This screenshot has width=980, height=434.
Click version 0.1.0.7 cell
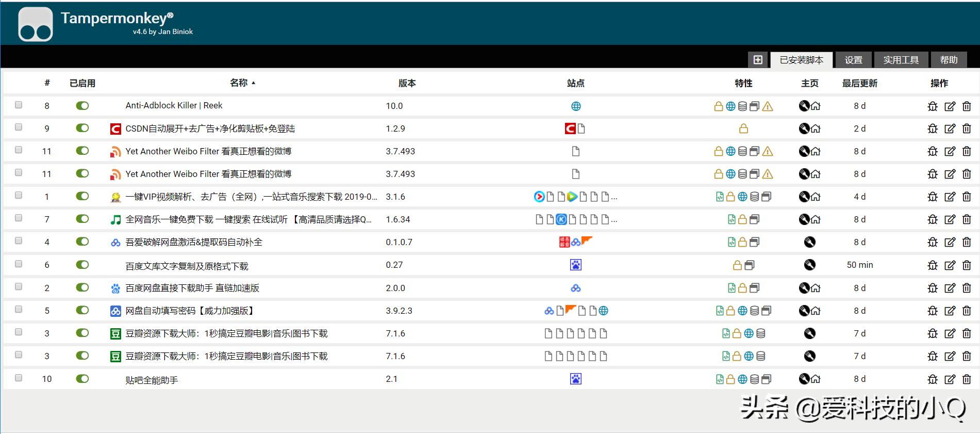(399, 242)
